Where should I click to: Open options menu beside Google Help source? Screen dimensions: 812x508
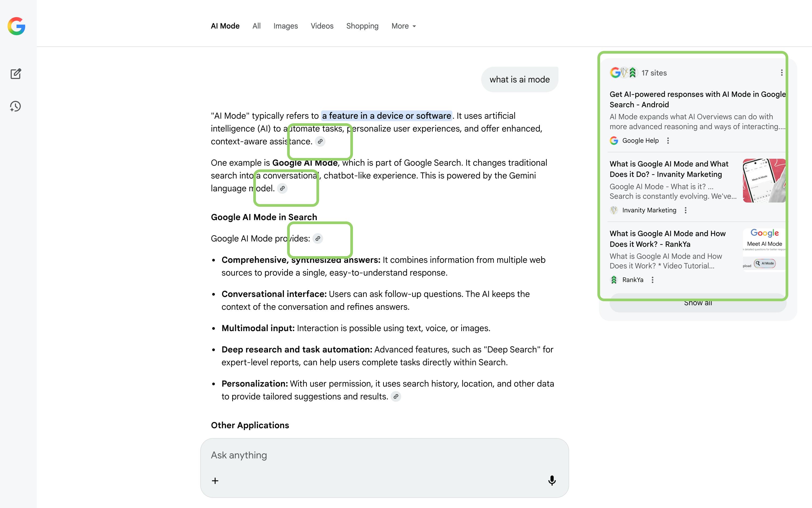[x=668, y=141]
